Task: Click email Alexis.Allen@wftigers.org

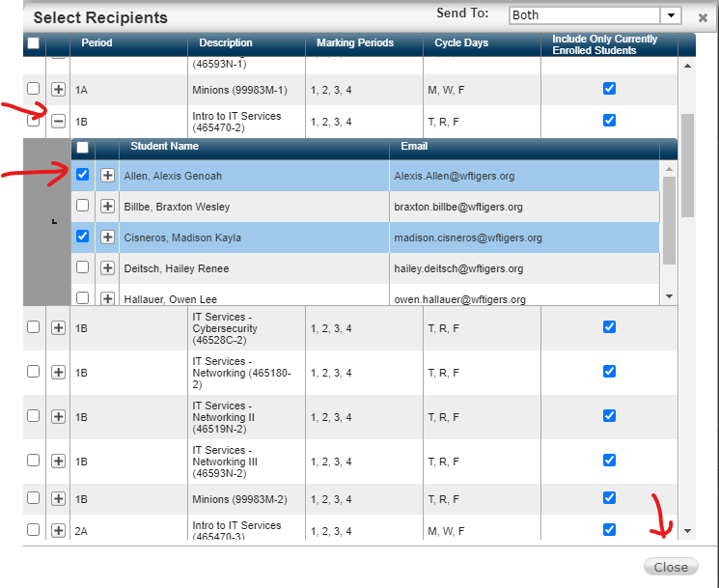Action: click(454, 176)
